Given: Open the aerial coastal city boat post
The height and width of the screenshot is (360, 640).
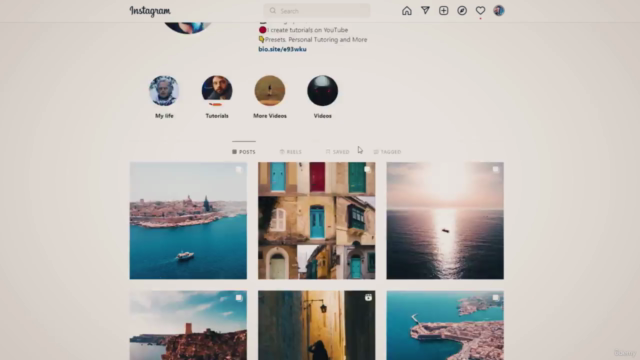Looking at the screenshot, I should point(188,220).
